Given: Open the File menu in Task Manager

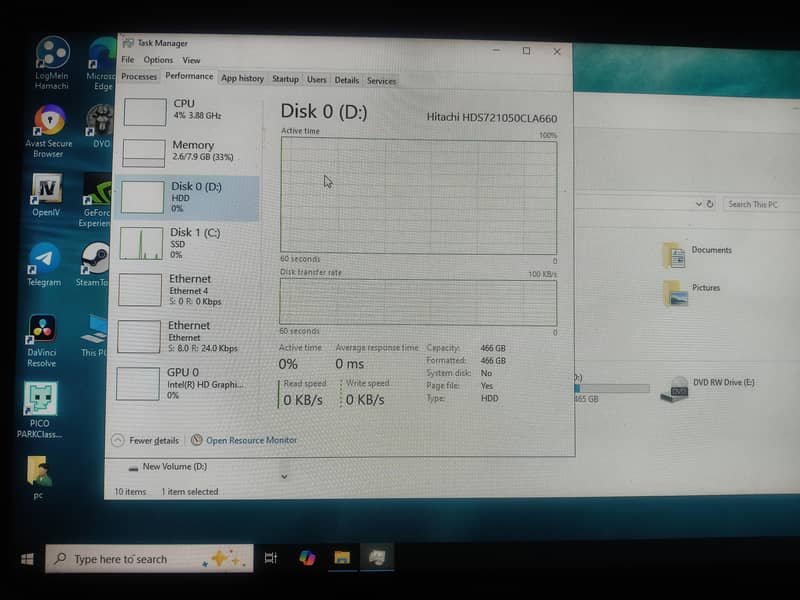Looking at the screenshot, I should point(128,60).
